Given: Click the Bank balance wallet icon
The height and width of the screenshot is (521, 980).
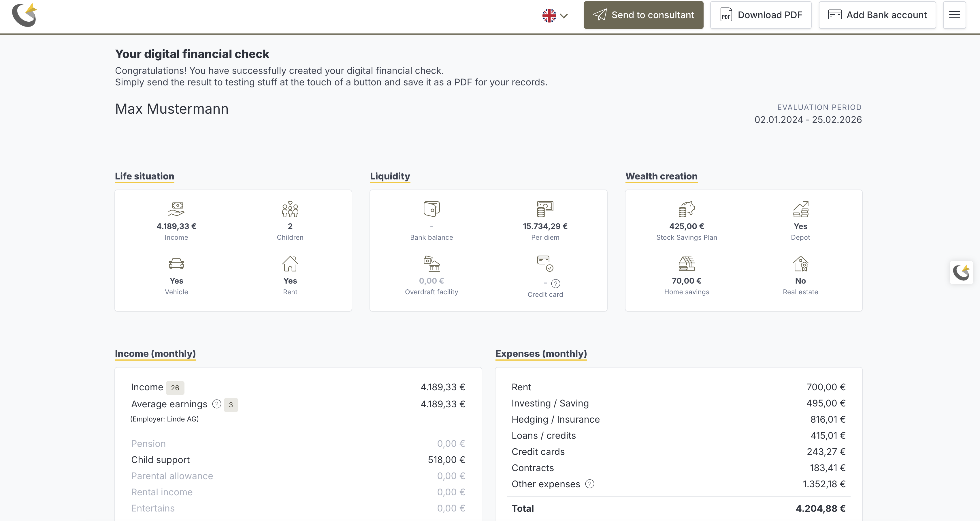Looking at the screenshot, I should (431, 209).
